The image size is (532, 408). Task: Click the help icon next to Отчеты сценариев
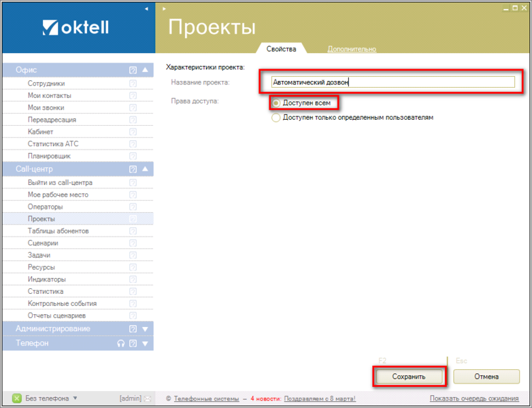pyautogui.click(x=133, y=316)
